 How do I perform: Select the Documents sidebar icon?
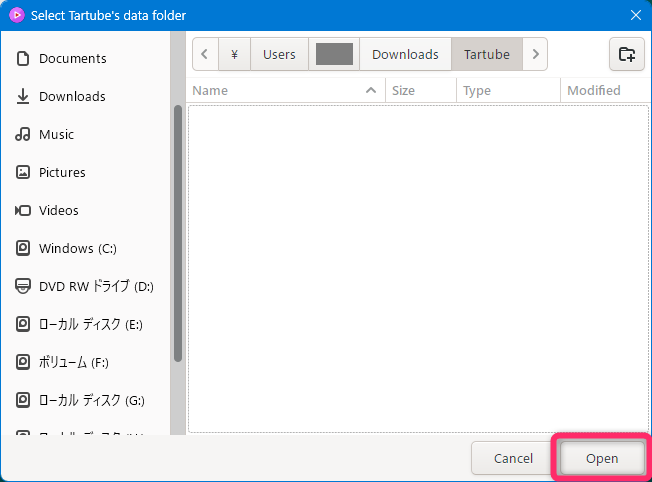point(23,59)
